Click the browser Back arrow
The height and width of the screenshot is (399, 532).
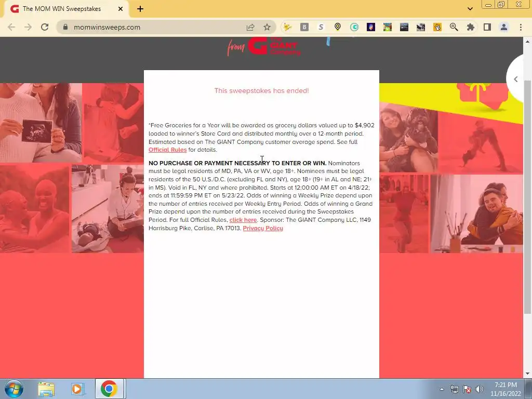(11, 27)
